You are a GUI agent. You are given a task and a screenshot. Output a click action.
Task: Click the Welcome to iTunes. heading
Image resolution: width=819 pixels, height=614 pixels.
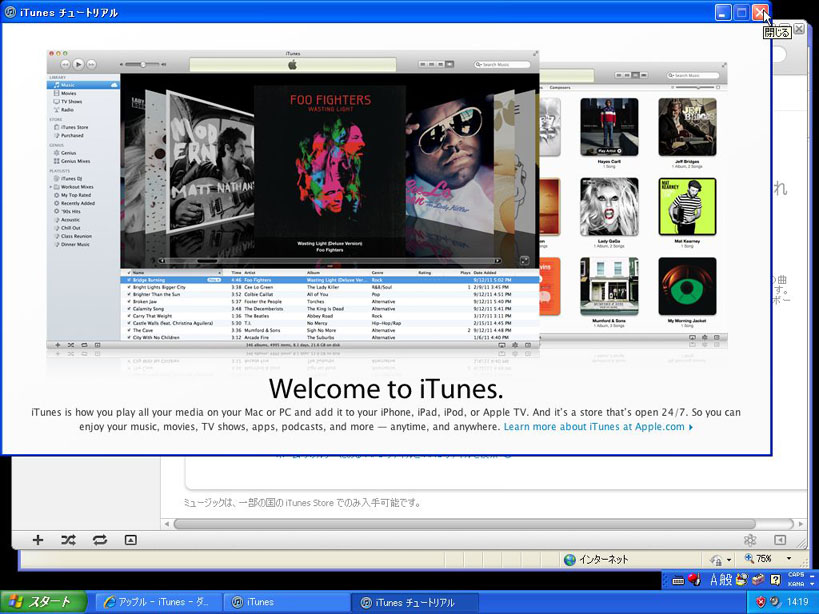click(x=386, y=388)
